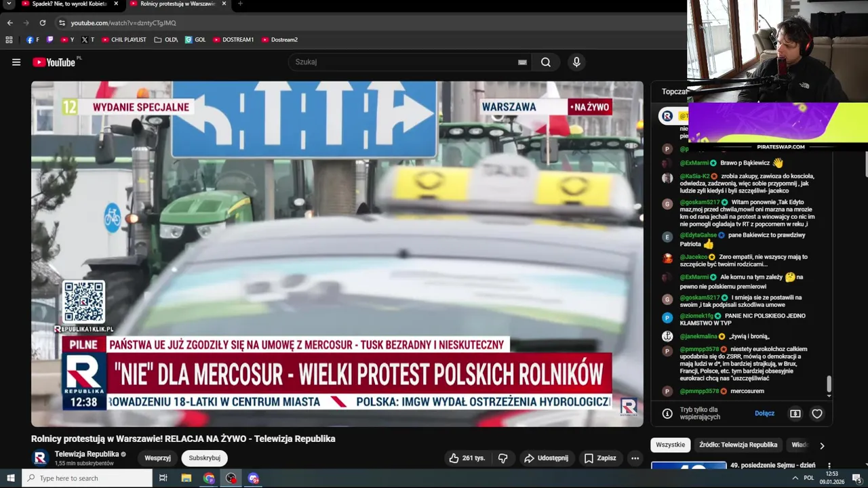The width and height of the screenshot is (868, 488).
Task: Open the CHIL PLAYLIST bookmark
Action: 124,40
